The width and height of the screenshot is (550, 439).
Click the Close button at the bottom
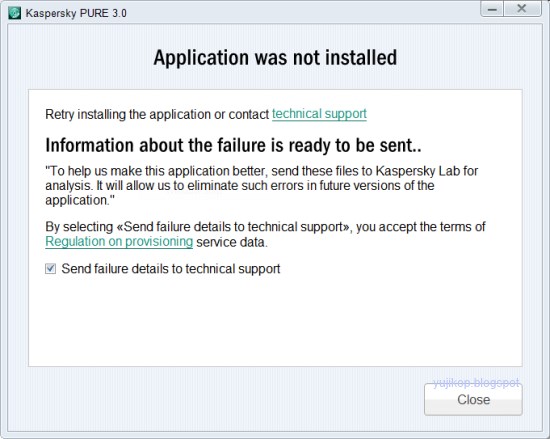point(473,399)
